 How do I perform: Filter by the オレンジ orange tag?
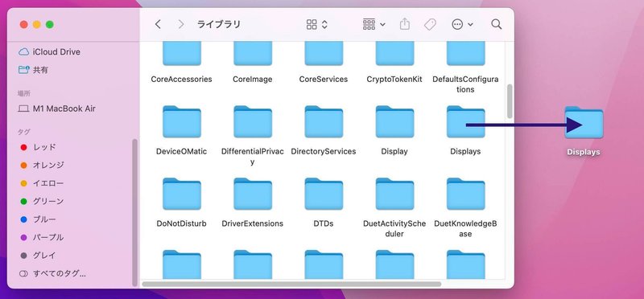43,166
